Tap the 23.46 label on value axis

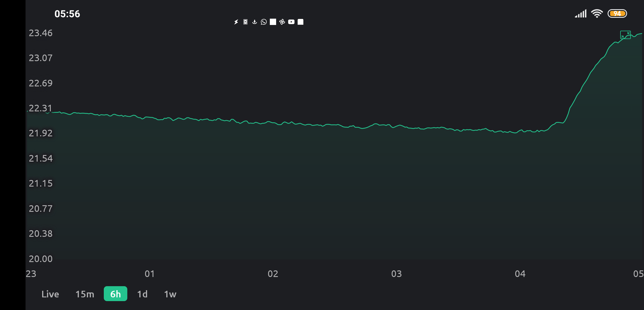tap(41, 33)
